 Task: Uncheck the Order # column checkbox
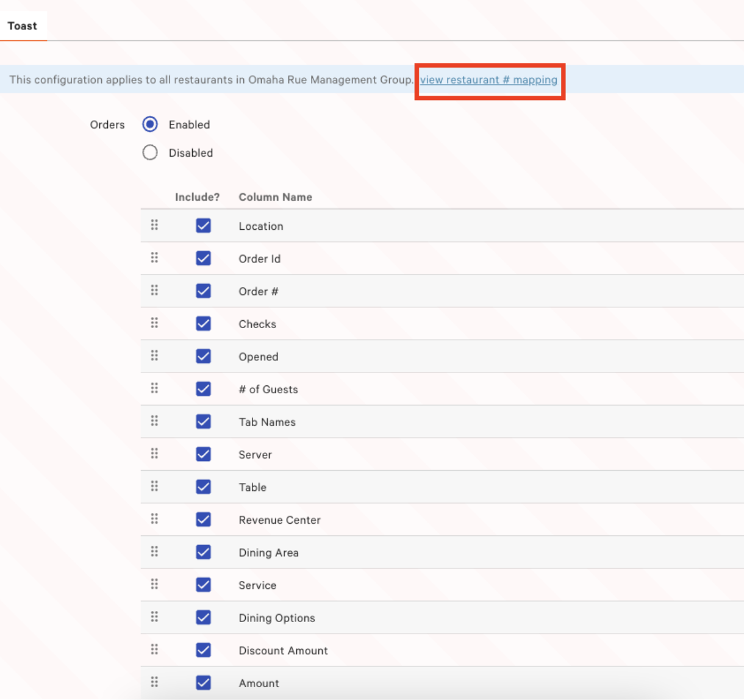203,291
